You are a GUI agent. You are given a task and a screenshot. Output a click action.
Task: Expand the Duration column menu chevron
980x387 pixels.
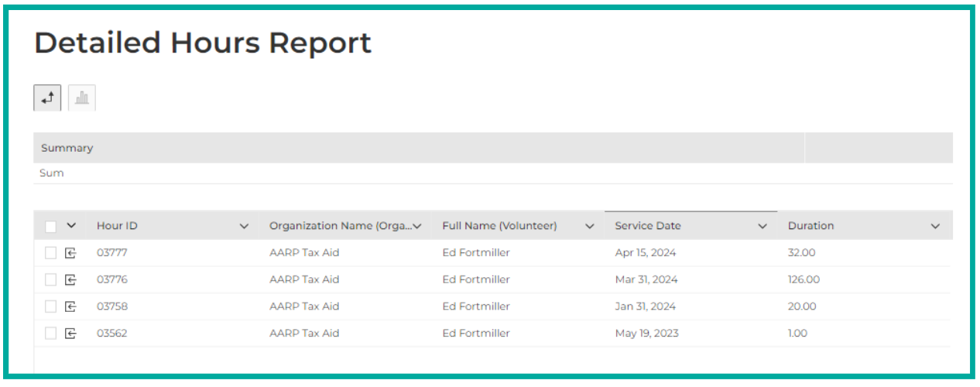(x=935, y=227)
